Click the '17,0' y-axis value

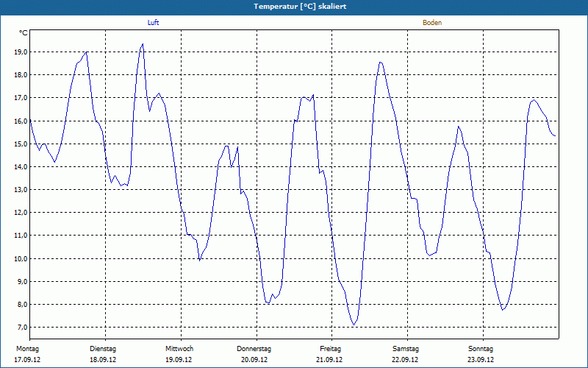(x=21, y=98)
